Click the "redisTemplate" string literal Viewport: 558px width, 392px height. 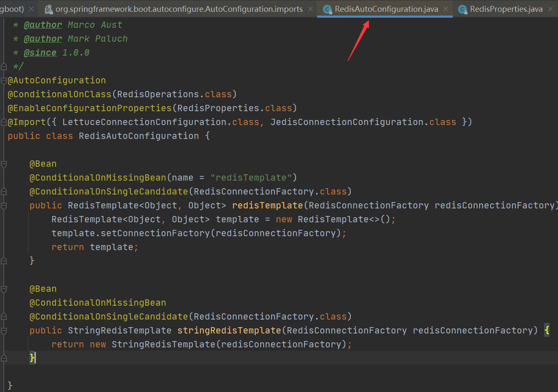point(251,178)
